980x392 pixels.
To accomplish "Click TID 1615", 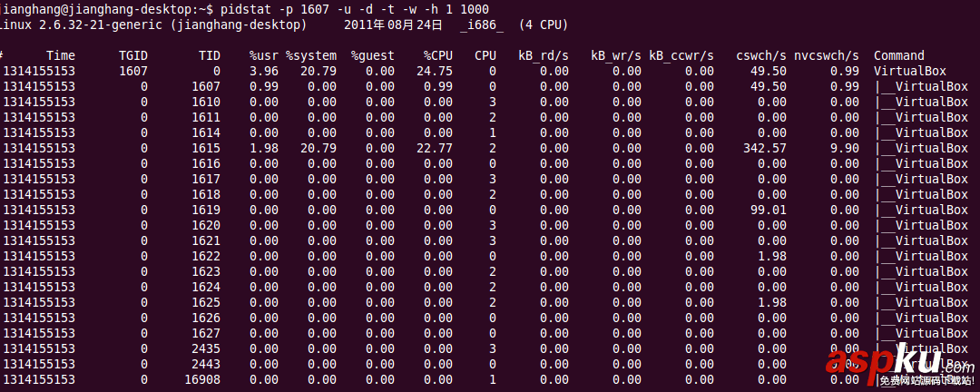I will coord(206,148).
